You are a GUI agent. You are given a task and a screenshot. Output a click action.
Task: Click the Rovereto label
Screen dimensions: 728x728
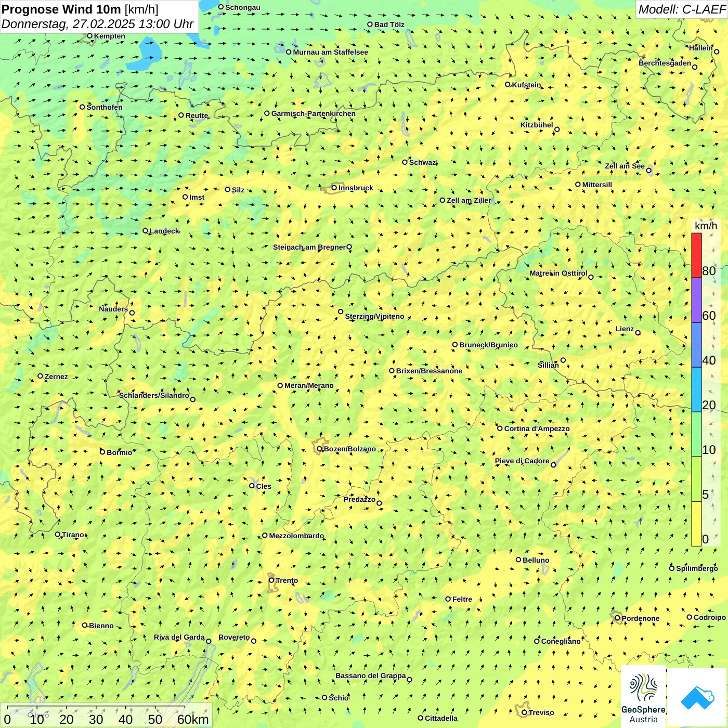click(234, 637)
